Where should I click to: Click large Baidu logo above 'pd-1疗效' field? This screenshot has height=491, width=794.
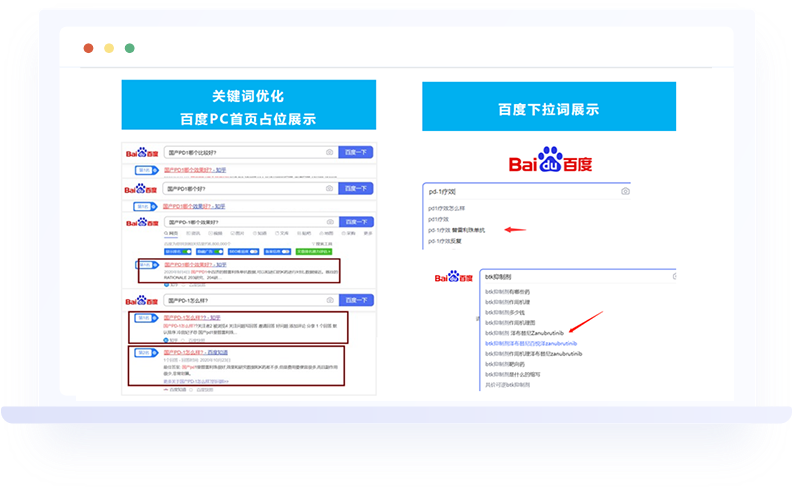550,160
